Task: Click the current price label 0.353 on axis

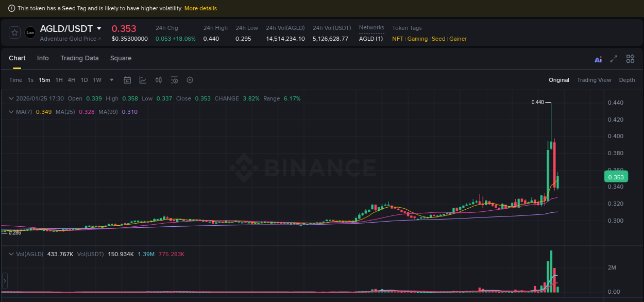Action: 616,176
